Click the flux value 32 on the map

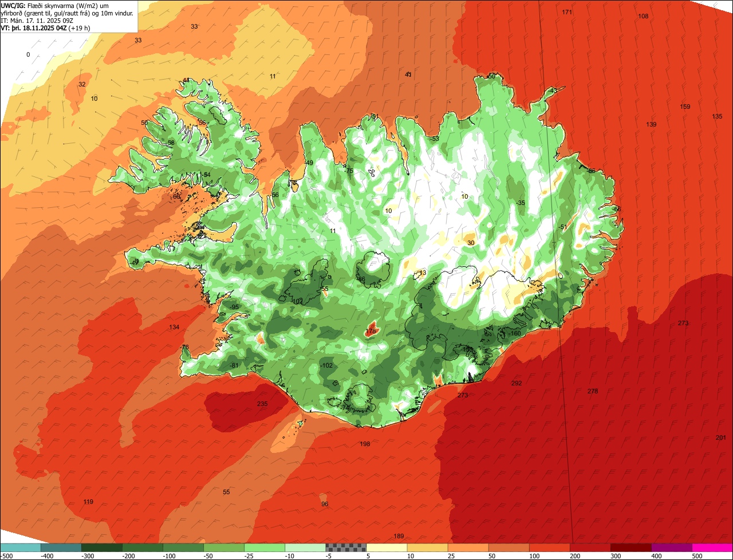[x=82, y=84]
